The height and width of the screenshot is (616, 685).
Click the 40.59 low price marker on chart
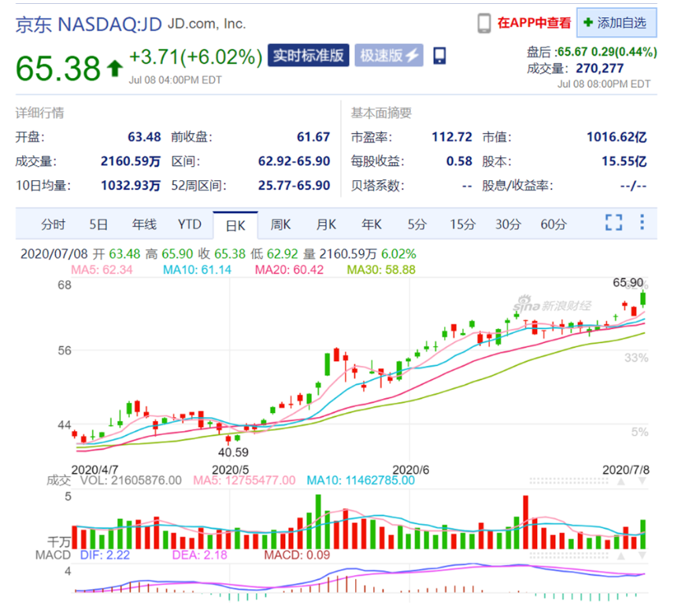click(x=233, y=452)
